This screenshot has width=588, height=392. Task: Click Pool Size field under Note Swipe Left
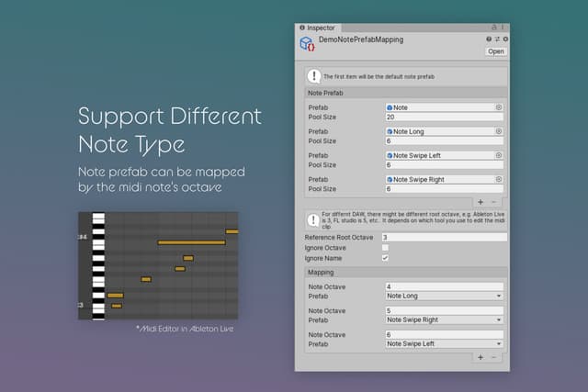click(445, 165)
